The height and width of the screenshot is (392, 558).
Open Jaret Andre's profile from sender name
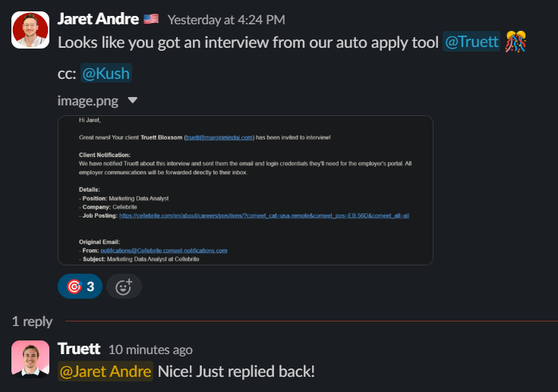[96, 18]
